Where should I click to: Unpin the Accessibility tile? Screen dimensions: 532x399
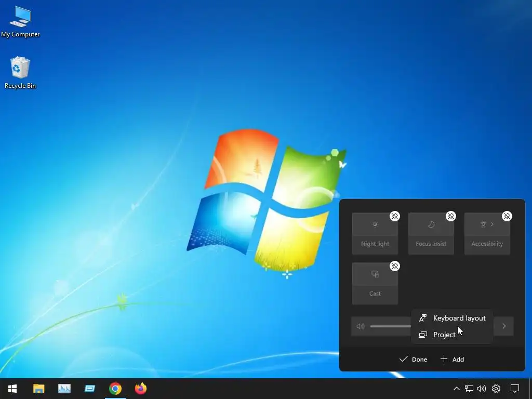[507, 216]
